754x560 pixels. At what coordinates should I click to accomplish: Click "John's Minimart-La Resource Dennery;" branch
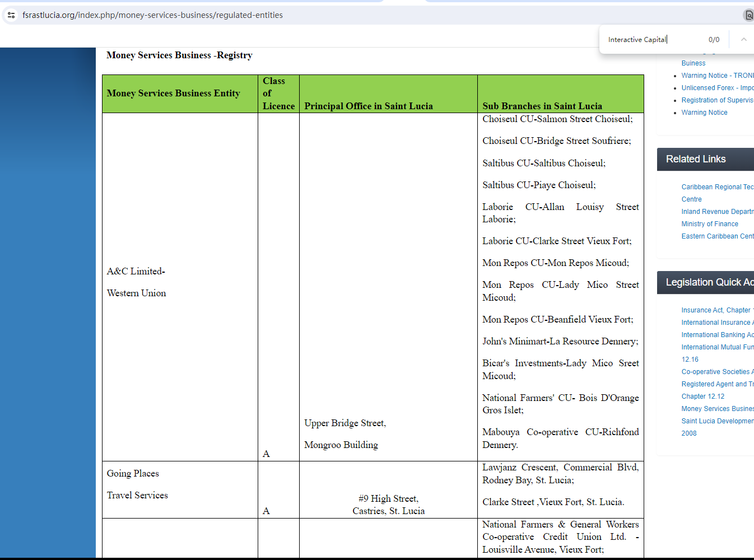pos(560,341)
